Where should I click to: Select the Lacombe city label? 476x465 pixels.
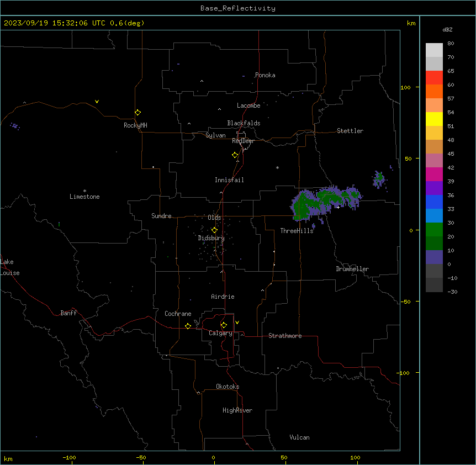(x=248, y=105)
